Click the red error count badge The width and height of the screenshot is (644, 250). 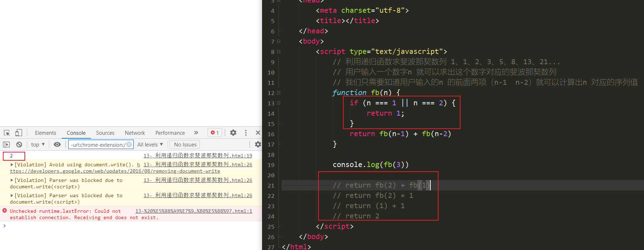tap(215, 133)
